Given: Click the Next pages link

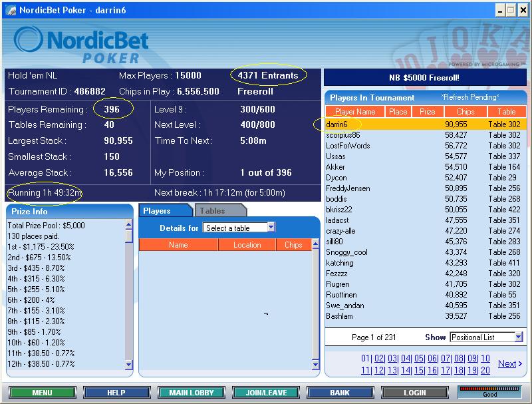Looking at the screenshot, I should click(x=509, y=363).
